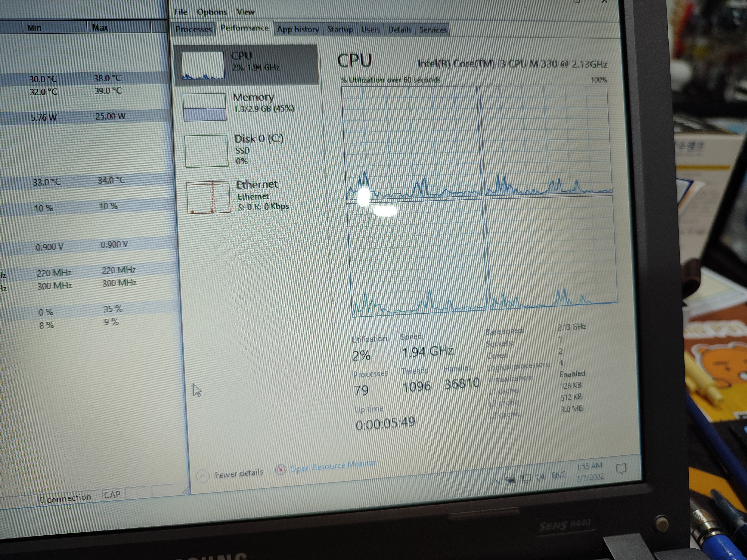Switch to the App history tab
Screen dimensions: 747x560
298,30
